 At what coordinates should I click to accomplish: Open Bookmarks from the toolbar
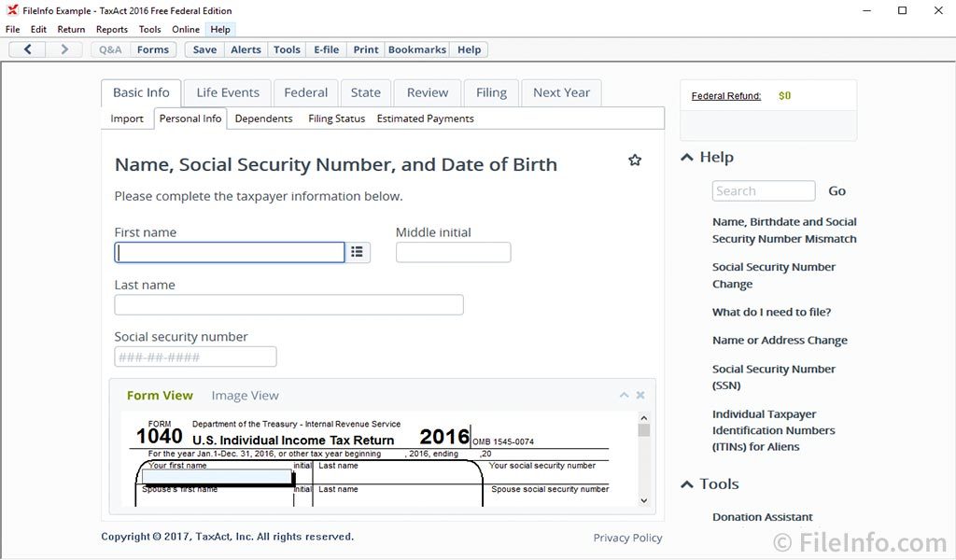click(x=417, y=49)
